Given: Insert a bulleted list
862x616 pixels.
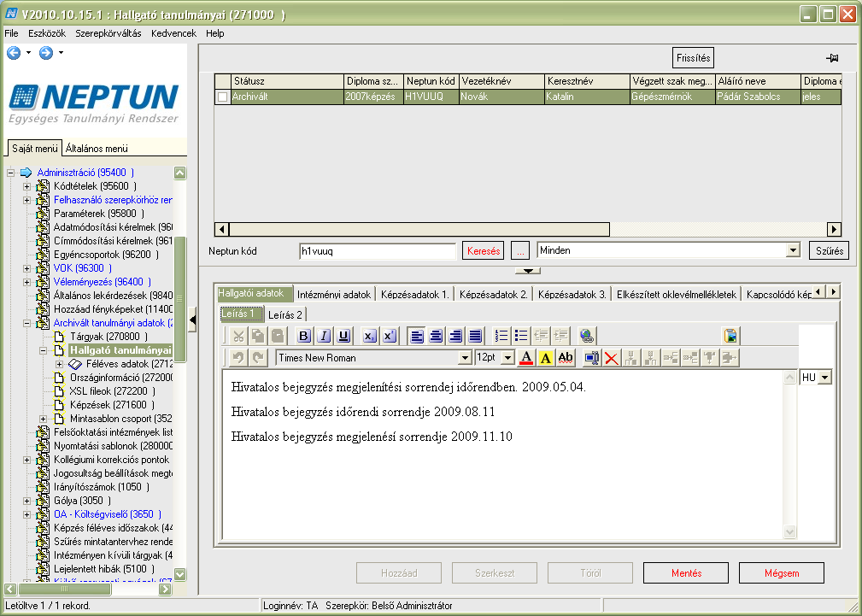Looking at the screenshot, I should [x=521, y=336].
